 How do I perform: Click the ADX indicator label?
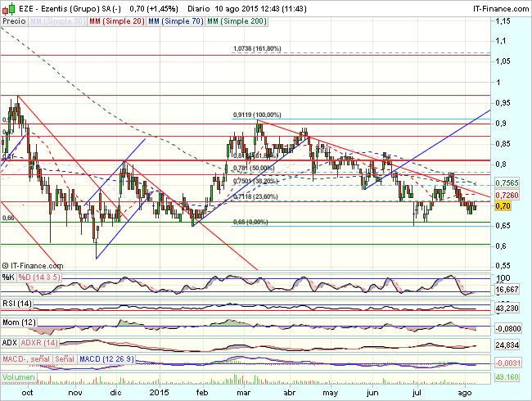click(10, 343)
